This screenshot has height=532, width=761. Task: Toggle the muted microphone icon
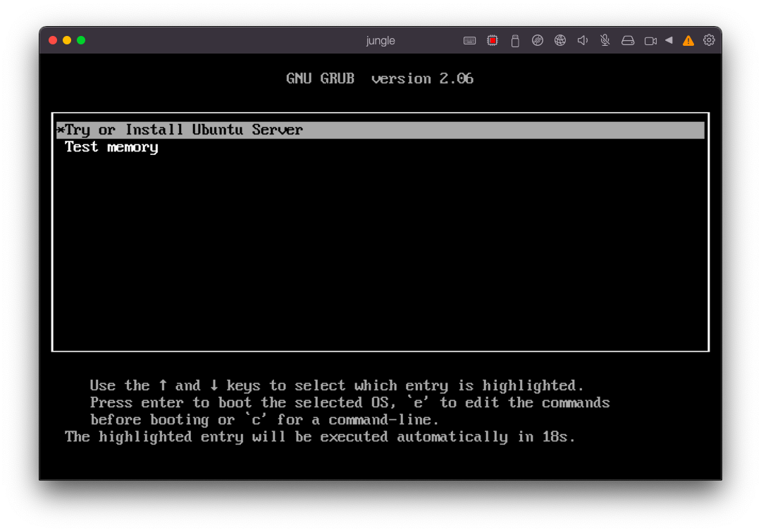tap(605, 41)
